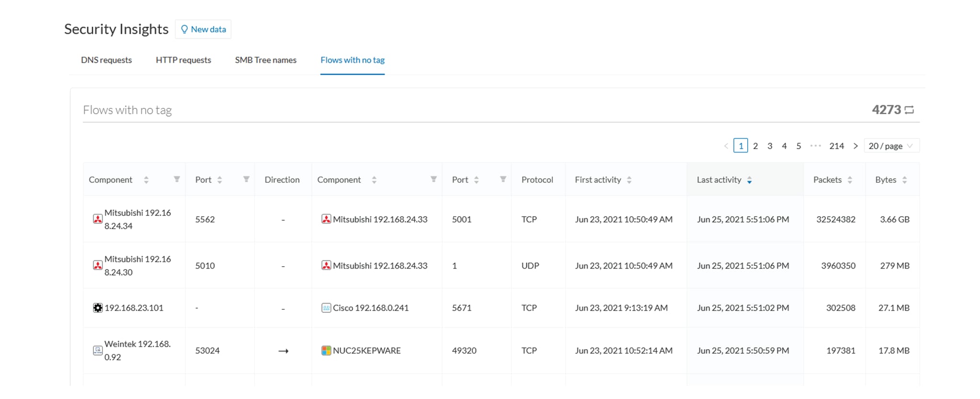980x399 pixels.
Task: Go to page 2
Action: pyautogui.click(x=755, y=146)
